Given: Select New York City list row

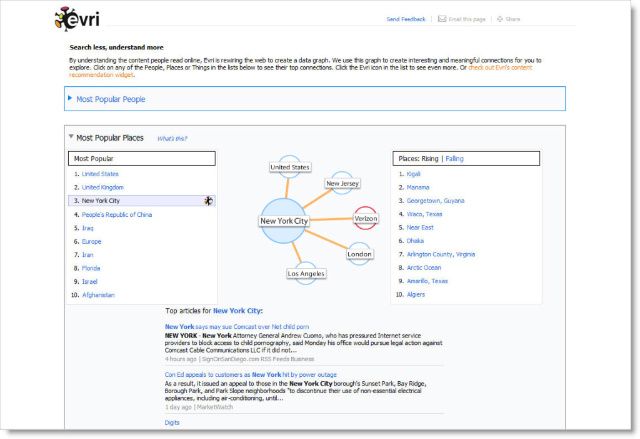Looking at the screenshot, I should (x=142, y=201).
